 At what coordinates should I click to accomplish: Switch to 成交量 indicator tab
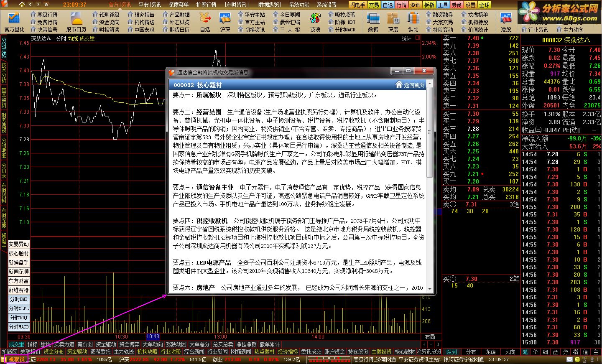click(x=16, y=344)
